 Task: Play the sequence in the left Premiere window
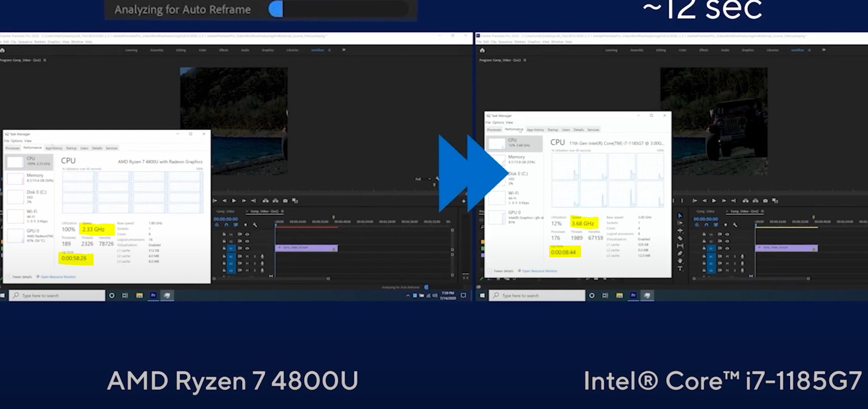tap(234, 201)
